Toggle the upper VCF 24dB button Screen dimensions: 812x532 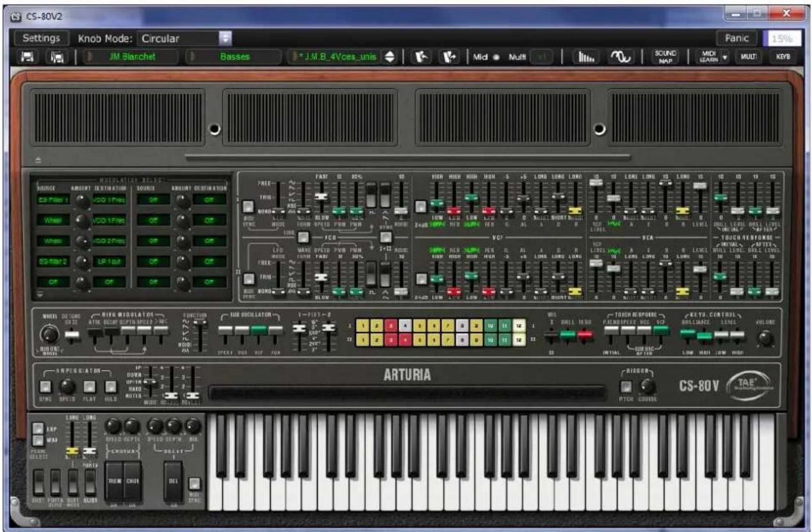tap(420, 206)
